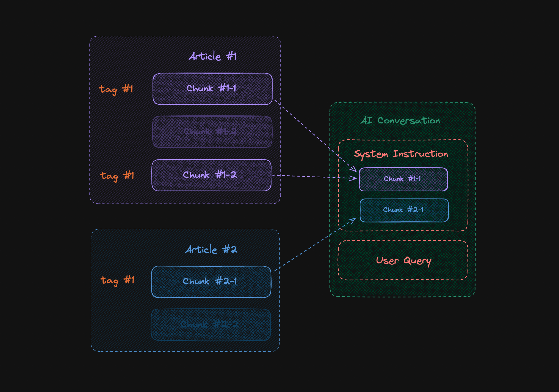
Task: Select Chunk #2-1 inside System Instruction
Action: coord(404,210)
